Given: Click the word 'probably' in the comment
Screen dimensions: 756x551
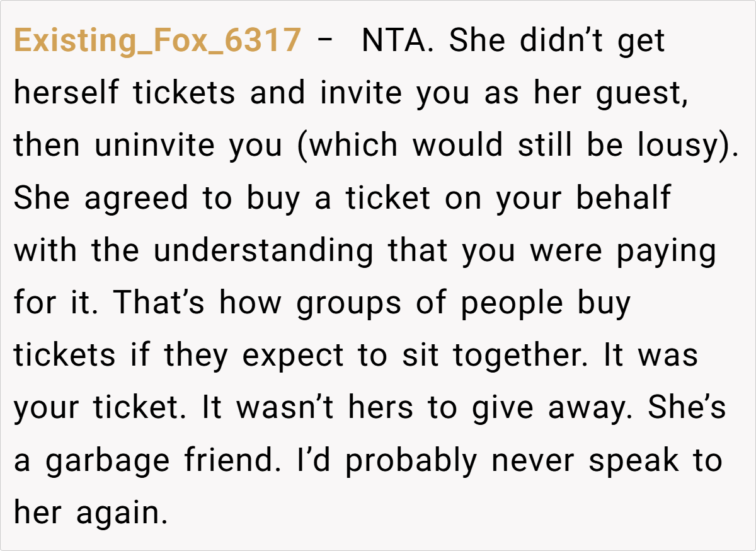Looking at the screenshot, I should click(411, 460).
